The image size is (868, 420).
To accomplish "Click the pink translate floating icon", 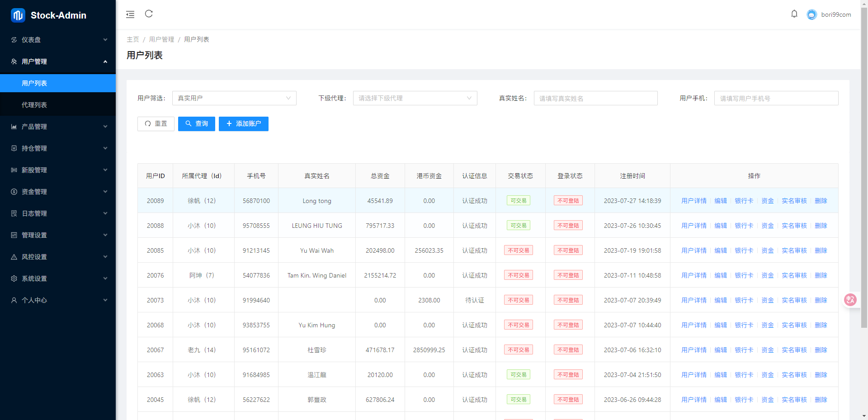I will 850,300.
